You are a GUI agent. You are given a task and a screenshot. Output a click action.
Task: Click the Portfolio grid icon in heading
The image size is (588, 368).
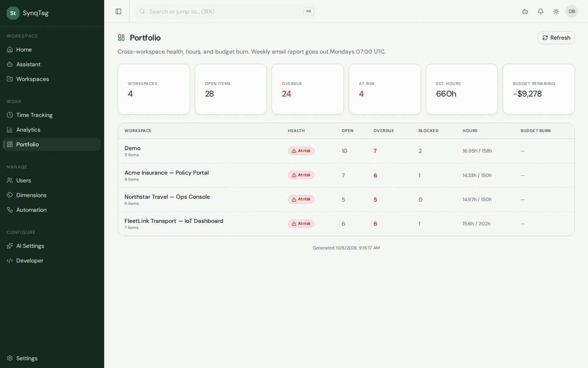[121, 38]
